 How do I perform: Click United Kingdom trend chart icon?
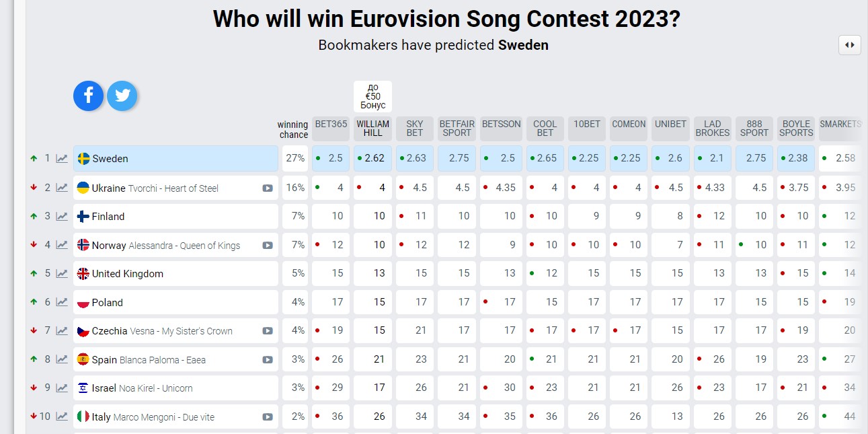click(x=62, y=274)
